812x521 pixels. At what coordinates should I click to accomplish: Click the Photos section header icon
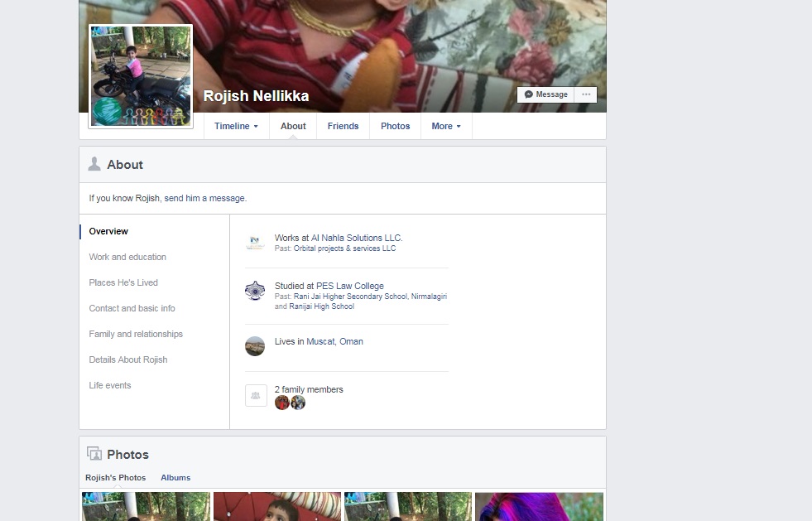94,454
